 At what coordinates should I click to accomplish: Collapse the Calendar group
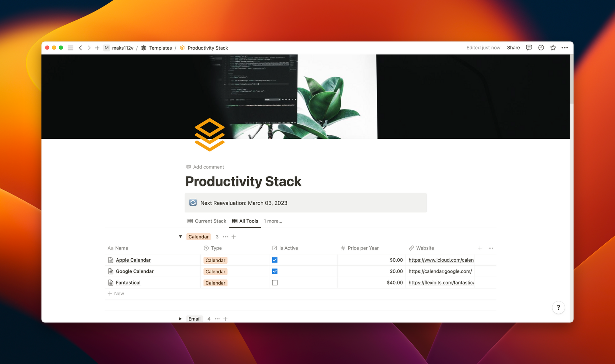(180, 237)
